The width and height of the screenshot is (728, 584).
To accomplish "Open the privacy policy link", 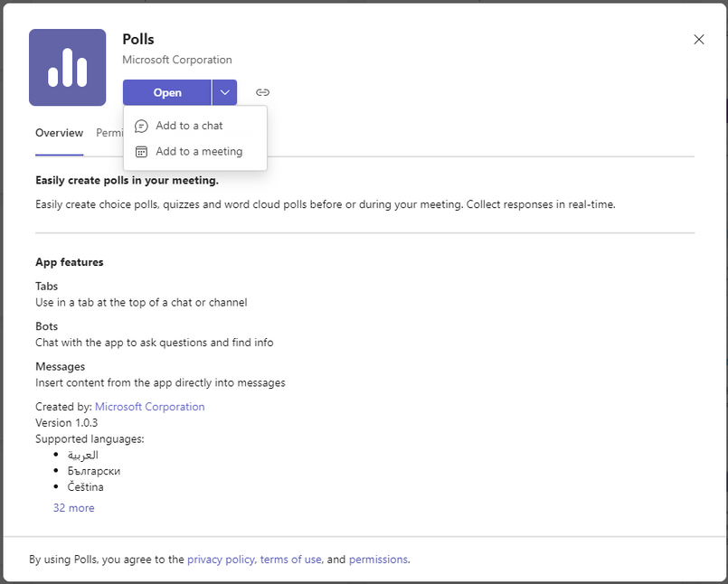I will 221,560.
